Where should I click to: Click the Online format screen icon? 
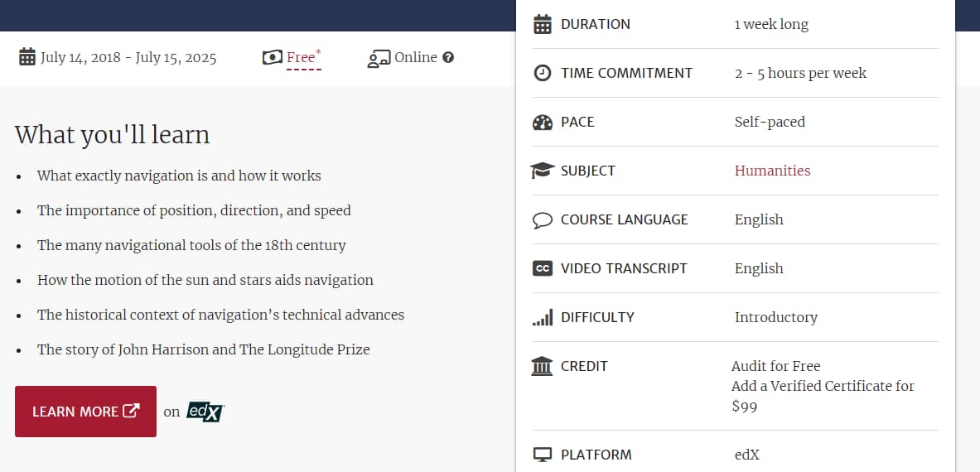point(379,58)
